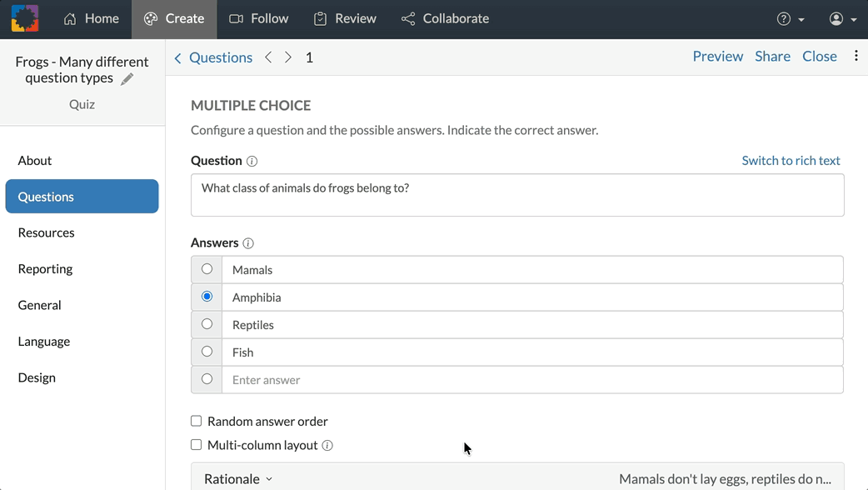Click info icon next to Question label
The height and width of the screenshot is (490, 868).
(252, 161)
